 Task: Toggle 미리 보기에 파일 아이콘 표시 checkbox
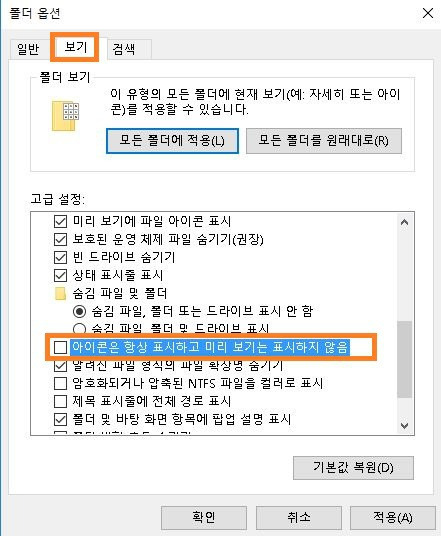click(61, 221)
